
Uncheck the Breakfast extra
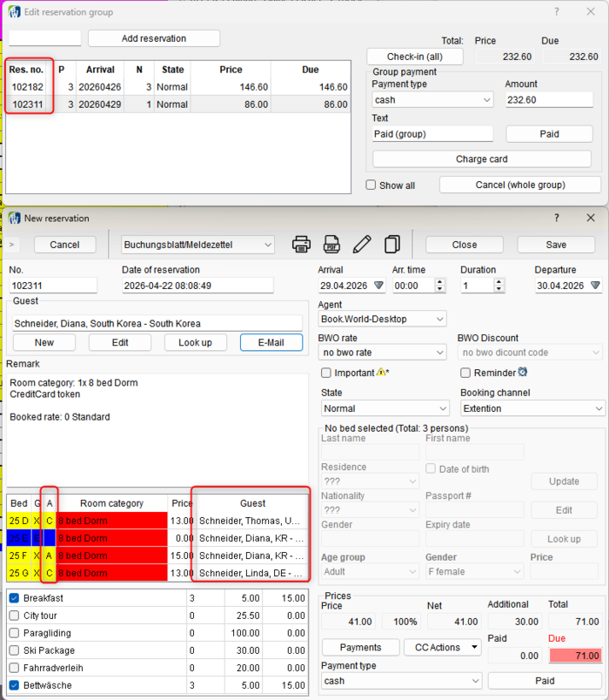coord(14,598)
